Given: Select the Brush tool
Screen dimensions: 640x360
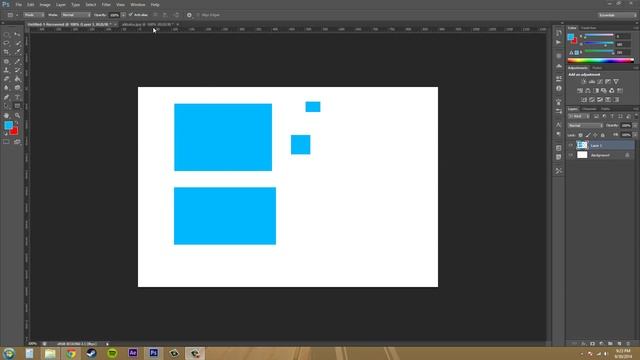Looking at the screenshot, I should pyautogui.click(x=17, y=61).
